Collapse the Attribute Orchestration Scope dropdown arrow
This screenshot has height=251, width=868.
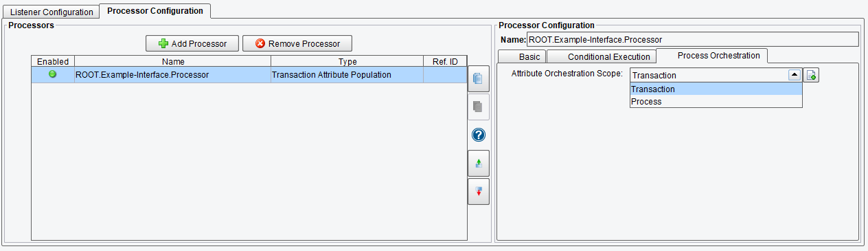(794, 75)
